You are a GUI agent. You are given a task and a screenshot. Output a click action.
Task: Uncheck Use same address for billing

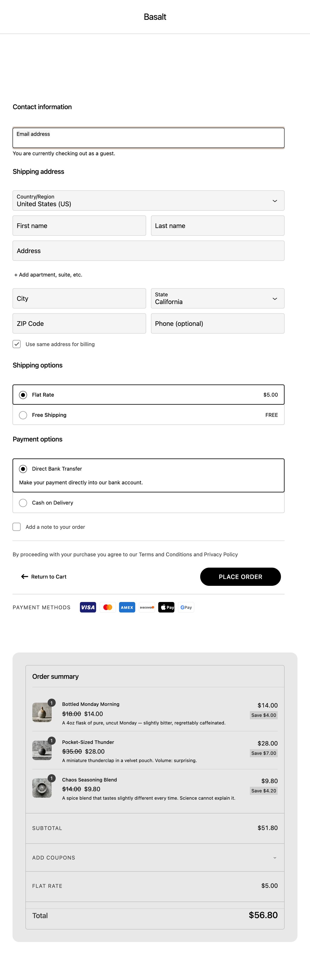point(17,344)
